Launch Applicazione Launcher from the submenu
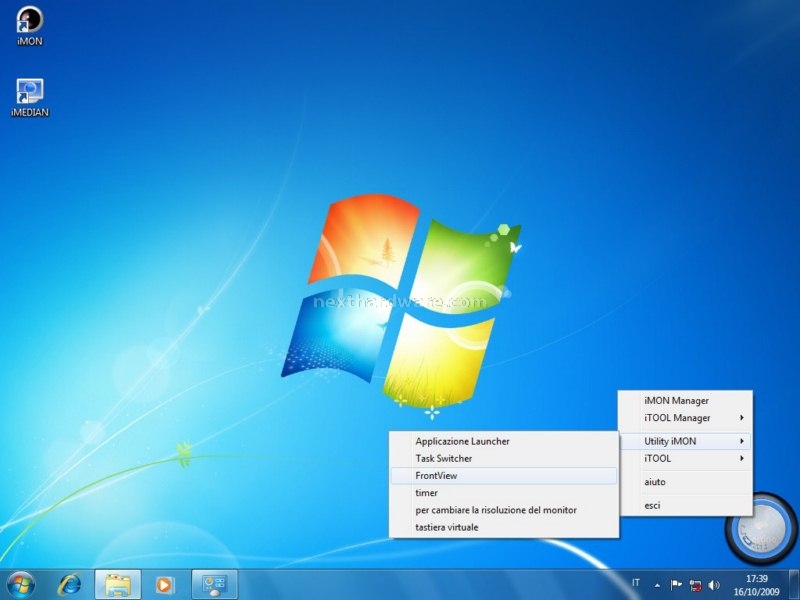The width and height of the screenshot is (800, 600). (504, 441)
